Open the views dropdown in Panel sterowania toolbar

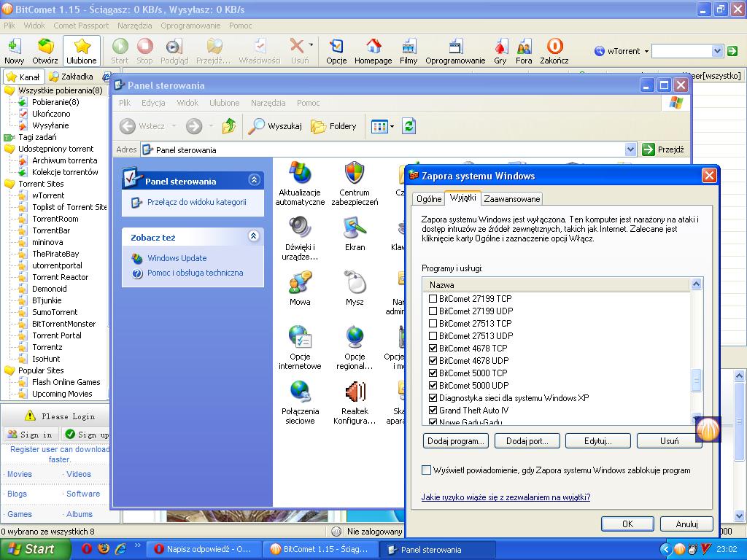click(392, 127)
